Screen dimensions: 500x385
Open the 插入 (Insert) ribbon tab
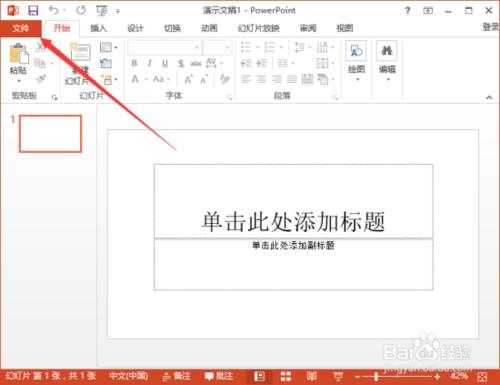click(x=99, y=28)
